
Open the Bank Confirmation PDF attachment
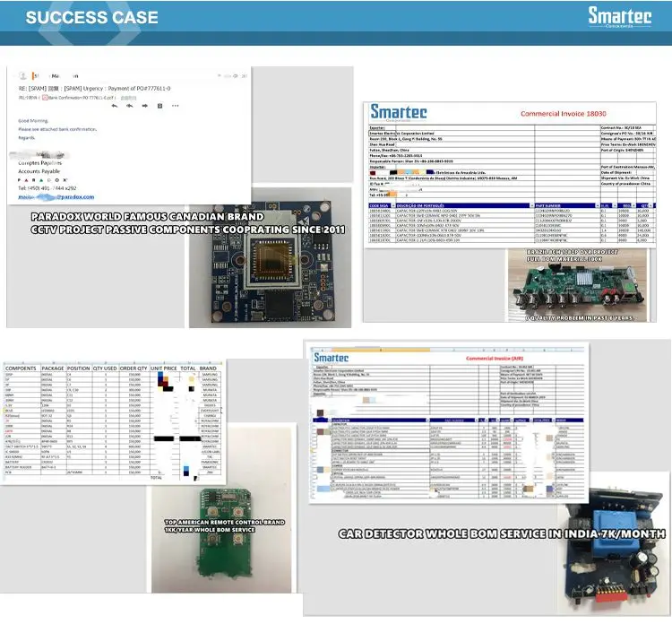point(80,96)
